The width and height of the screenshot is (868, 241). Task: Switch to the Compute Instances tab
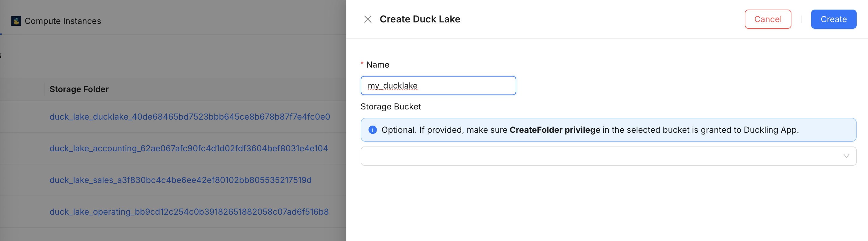coord(56,21)
